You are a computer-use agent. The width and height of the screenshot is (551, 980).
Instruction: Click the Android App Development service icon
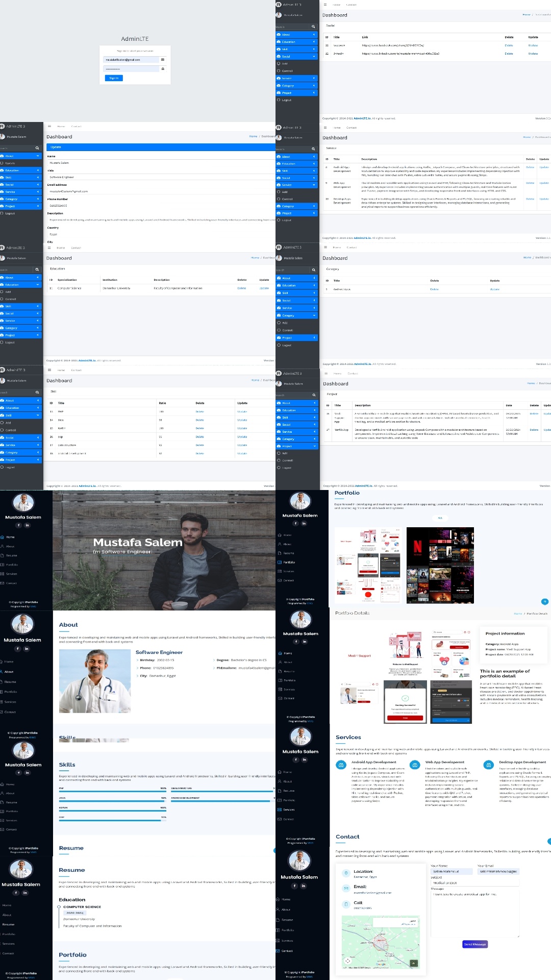click(341, 765)
